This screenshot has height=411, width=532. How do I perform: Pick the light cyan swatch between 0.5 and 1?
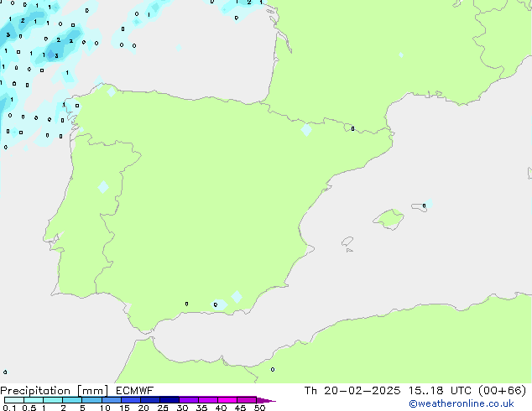[x=34, y=400]
